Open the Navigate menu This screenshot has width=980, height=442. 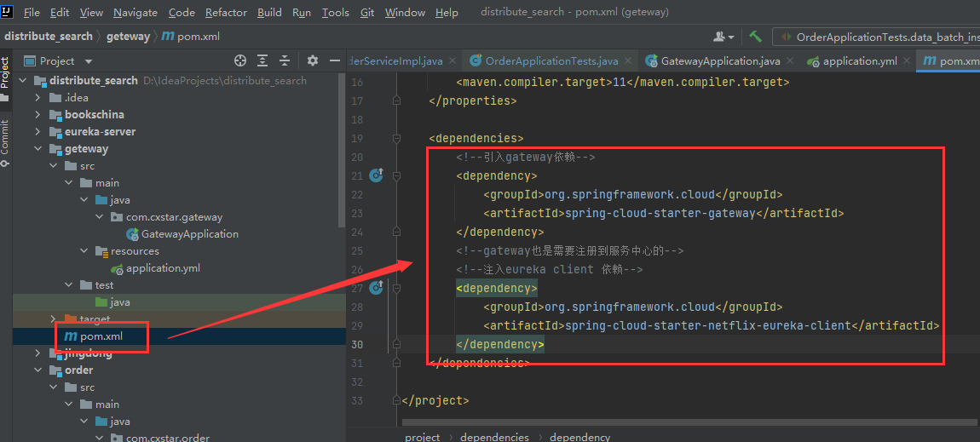(x=135, y=13)
